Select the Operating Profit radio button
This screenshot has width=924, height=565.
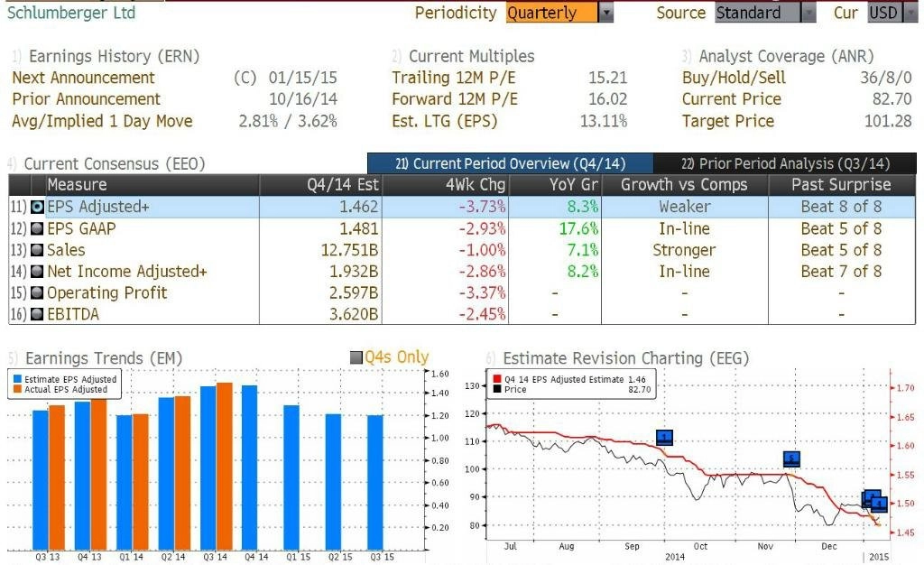point(37,292)
